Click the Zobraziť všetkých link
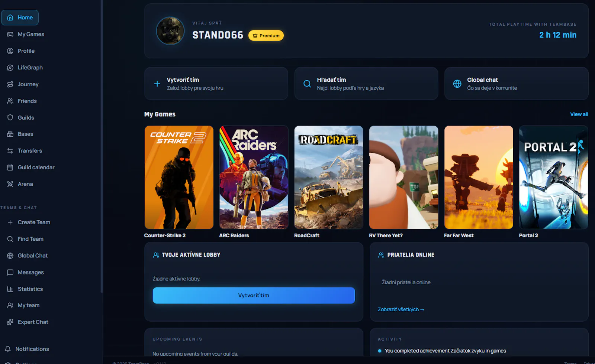The width and height of the screenshot is (595, 364). coord(401,309)
